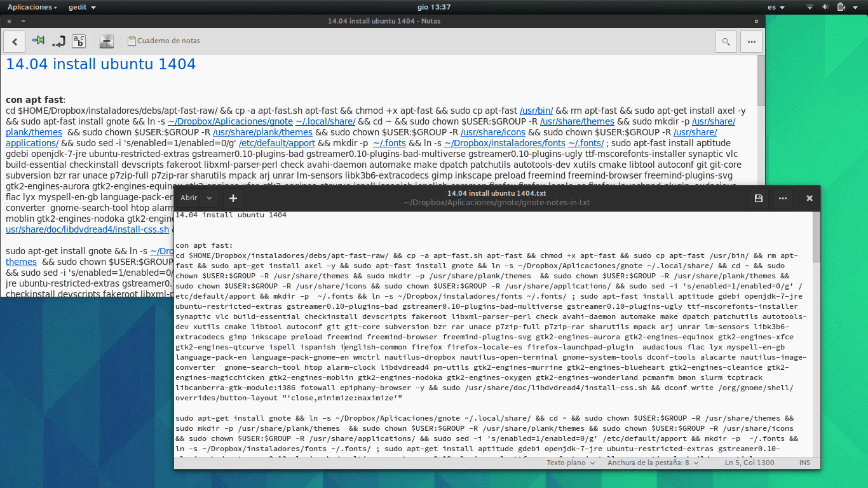
Task: Create a new document with the plus button
Action: click(233, 198)
